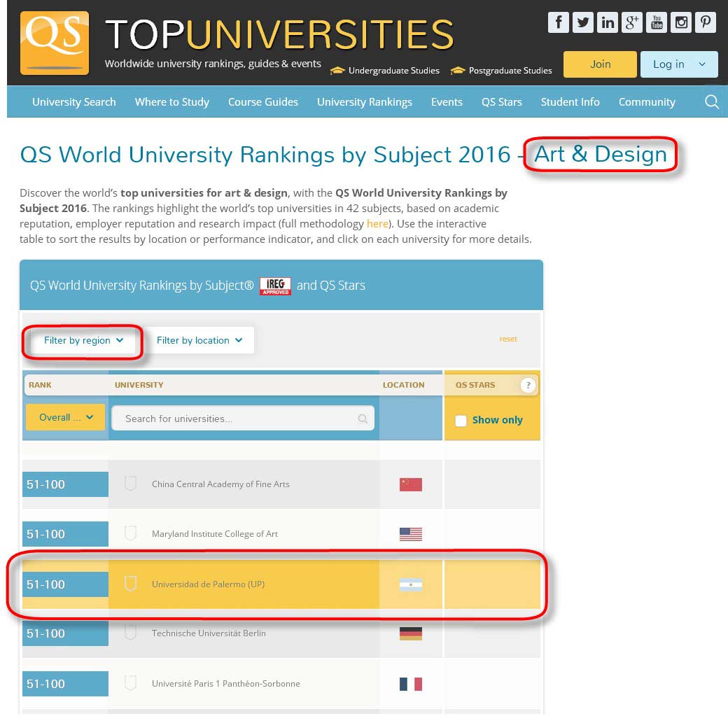Open the Facebook social icon

[x=559, y=22]
